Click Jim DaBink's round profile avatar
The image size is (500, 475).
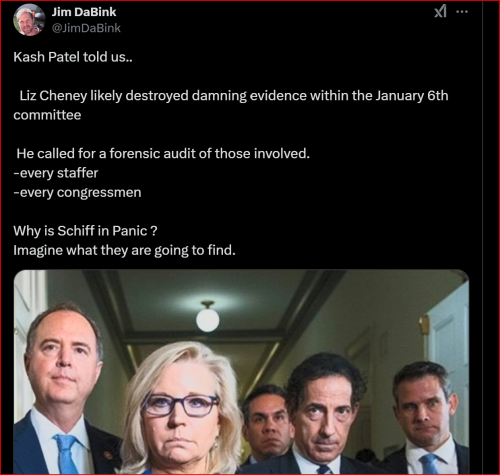point(29,20)
